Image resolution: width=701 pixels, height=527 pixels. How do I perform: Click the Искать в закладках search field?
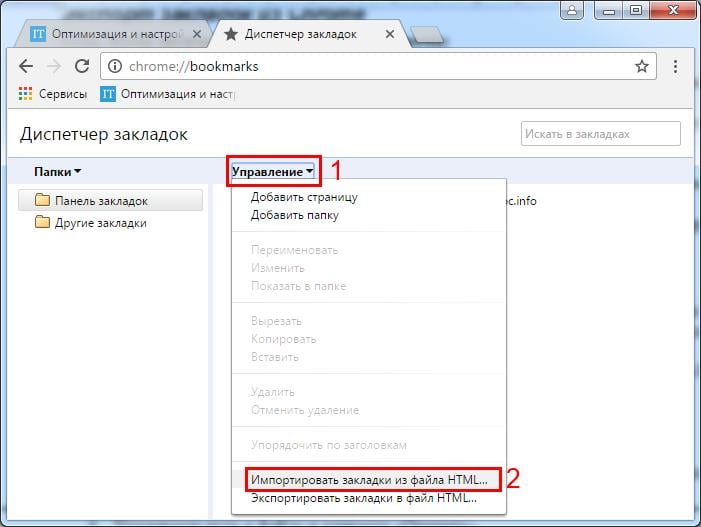pyautogui.click(x=600, y=134)
